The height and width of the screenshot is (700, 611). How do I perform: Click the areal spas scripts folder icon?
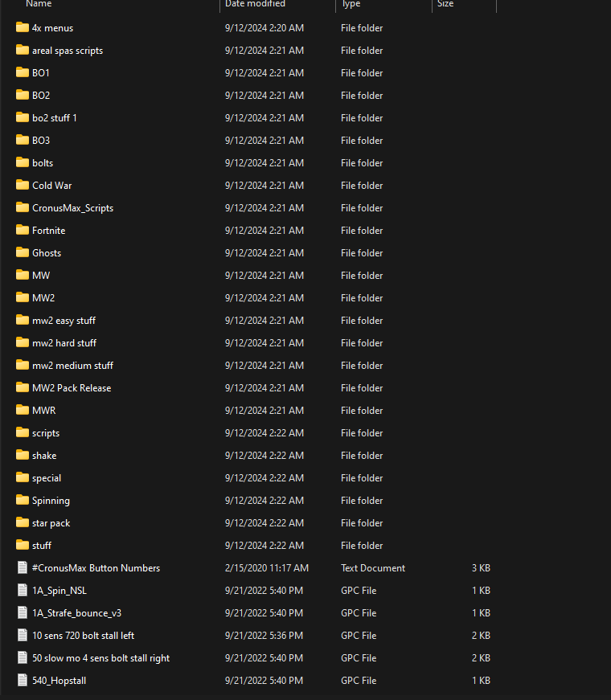tap(23, 50)
